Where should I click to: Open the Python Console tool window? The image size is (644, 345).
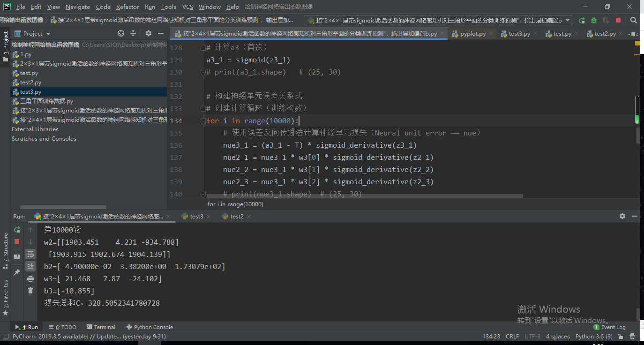pyautogui.click(x=150, y=327)
